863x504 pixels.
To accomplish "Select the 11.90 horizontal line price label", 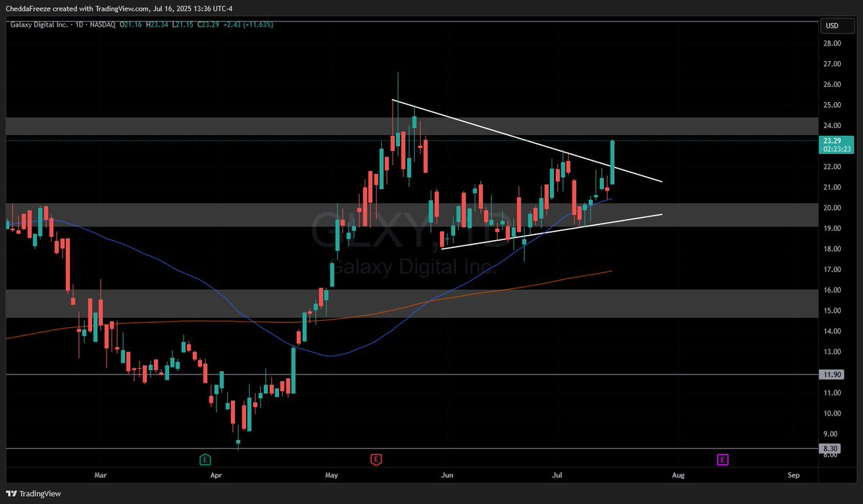I will (x=832, y=375).
